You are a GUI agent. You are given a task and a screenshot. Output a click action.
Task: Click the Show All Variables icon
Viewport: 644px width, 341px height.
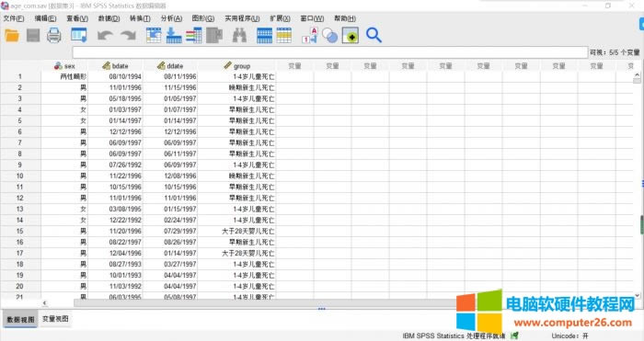tap(351, 36)
